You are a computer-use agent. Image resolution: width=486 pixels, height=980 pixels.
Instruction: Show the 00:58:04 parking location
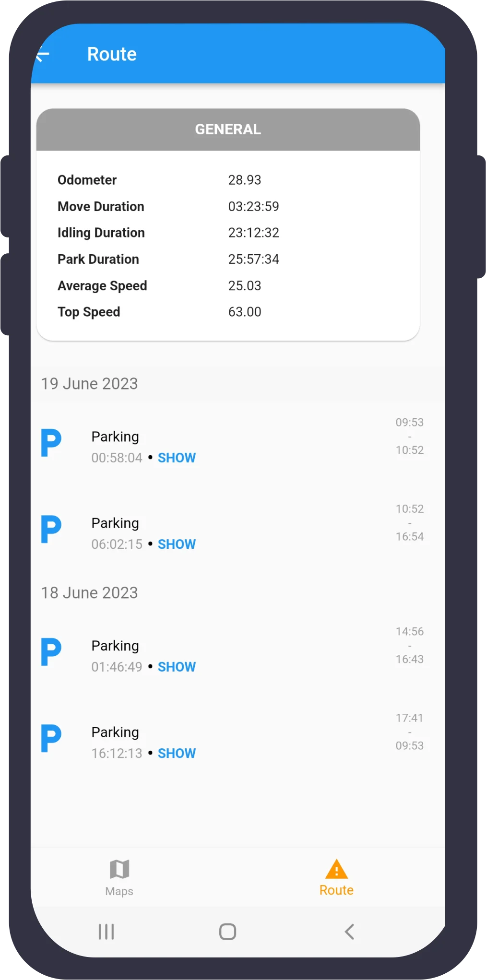(x=177, y=458)
